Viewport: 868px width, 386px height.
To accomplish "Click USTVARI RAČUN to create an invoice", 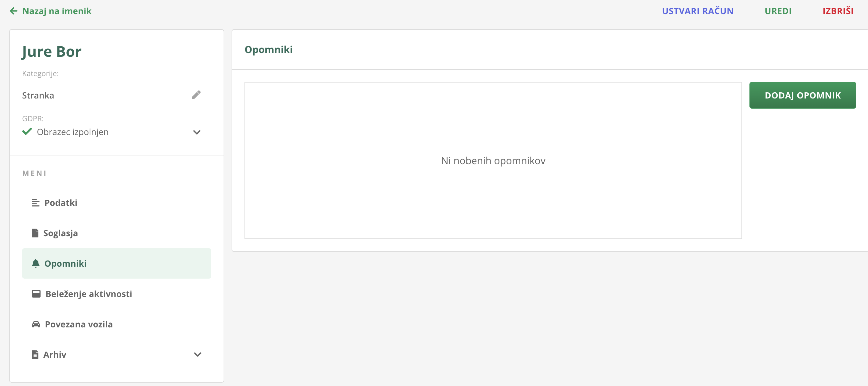I will point(698,11).
